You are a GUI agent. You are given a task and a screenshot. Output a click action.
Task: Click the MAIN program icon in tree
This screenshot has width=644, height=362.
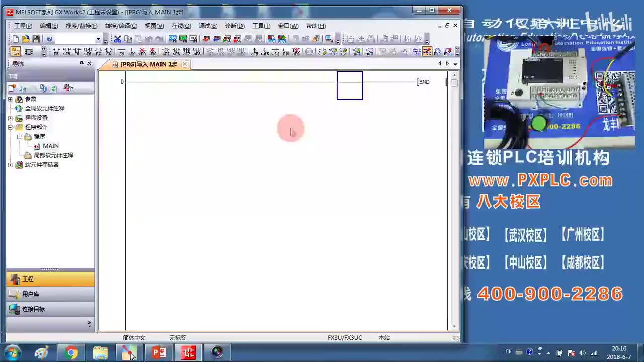[x=37, y=146]
